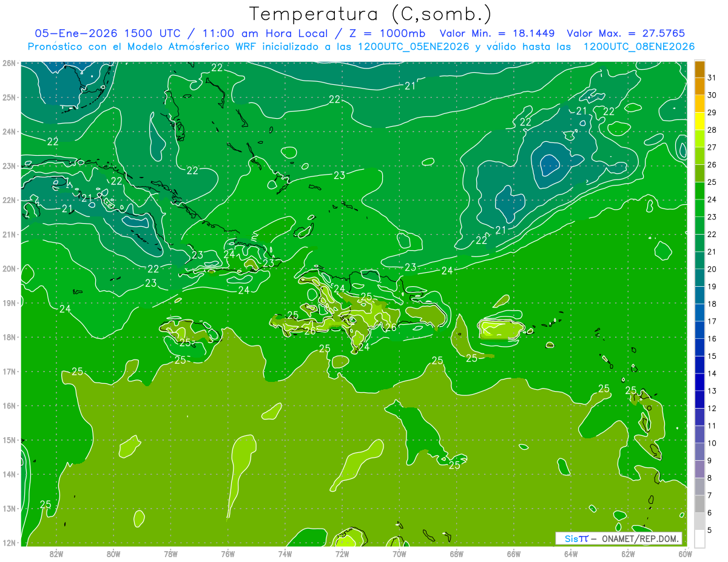Image resolution: width=728 pixels, height=562 pixels.
Task: Click the color scale value '5'
Action: click(710, 530)
